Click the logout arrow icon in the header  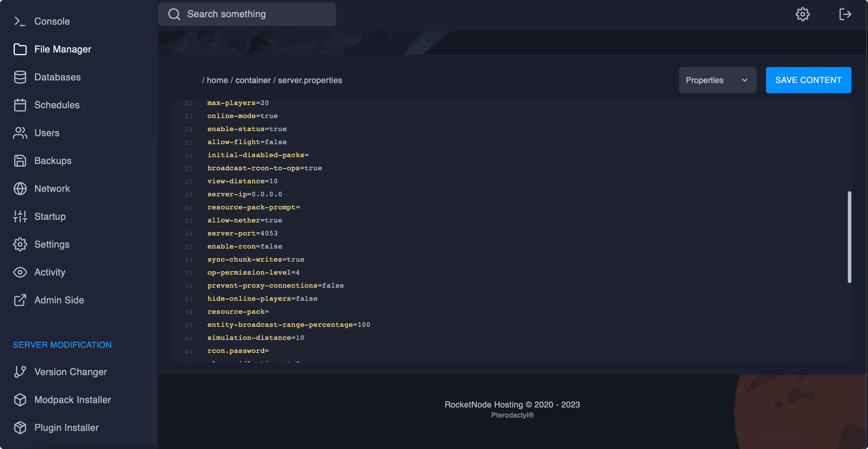(x=845, y=14)
